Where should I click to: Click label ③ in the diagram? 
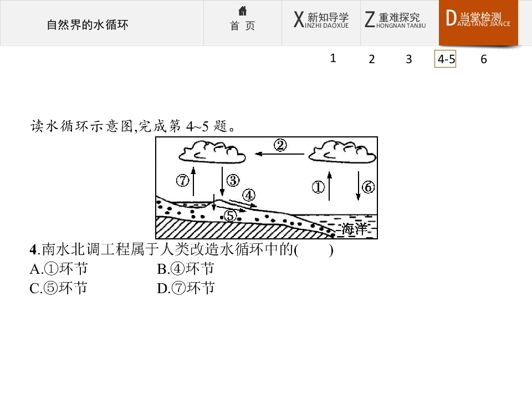[233, 180]
